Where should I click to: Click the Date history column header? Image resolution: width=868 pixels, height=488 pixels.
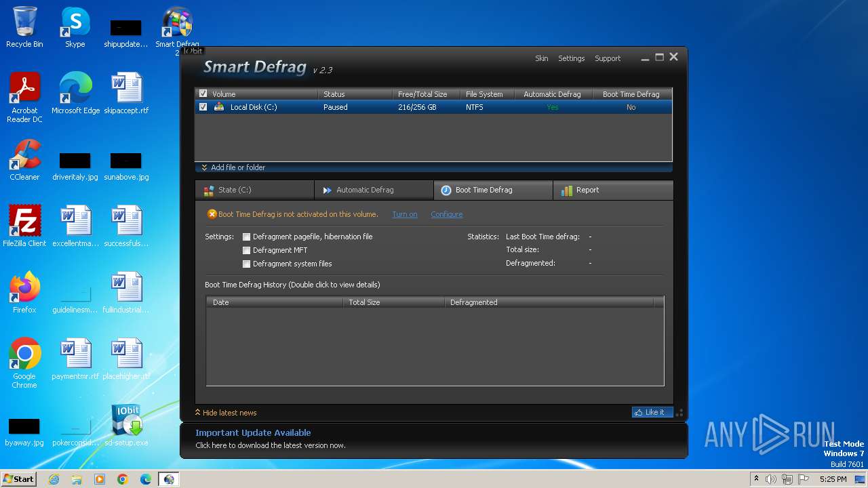coord(275,302)
